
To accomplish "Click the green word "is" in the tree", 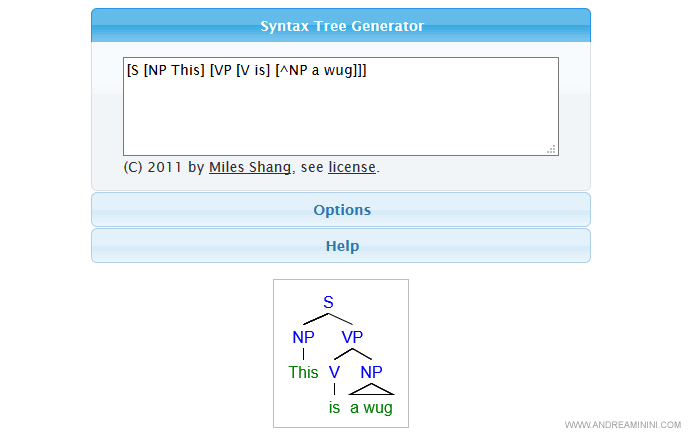I will pyautogui.click(x=334, y=408).
